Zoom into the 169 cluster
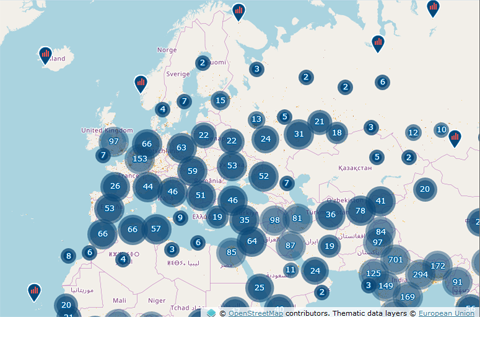This screenshot has height=360, width=480. coord(407,297)
